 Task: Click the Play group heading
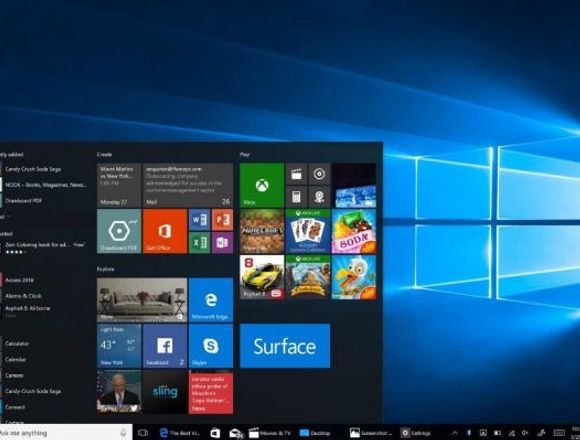click(245, 154)
